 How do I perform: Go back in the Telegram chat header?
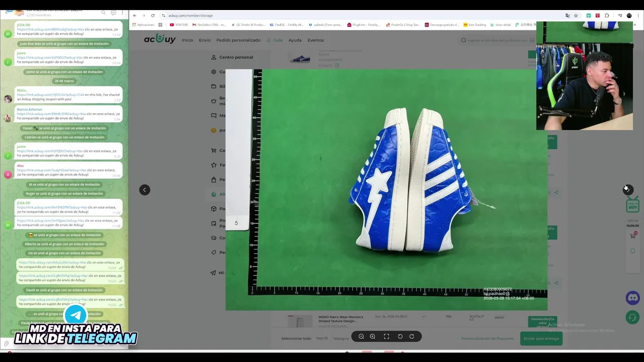[7, 13]
